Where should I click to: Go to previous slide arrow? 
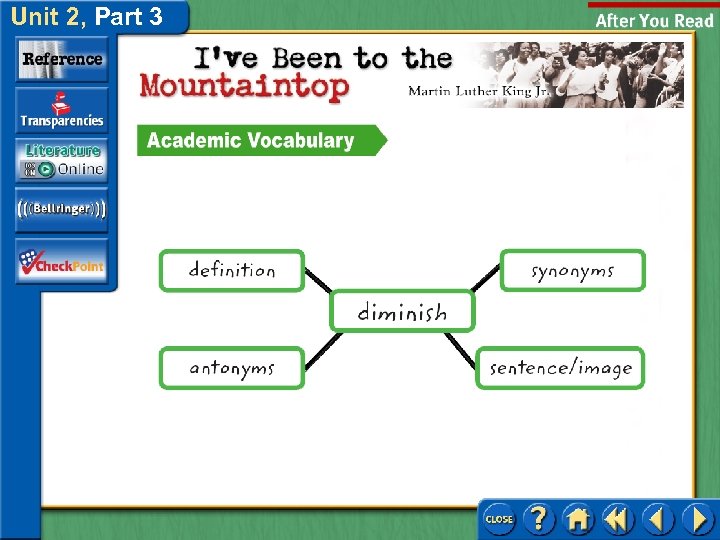pos(657,519)
